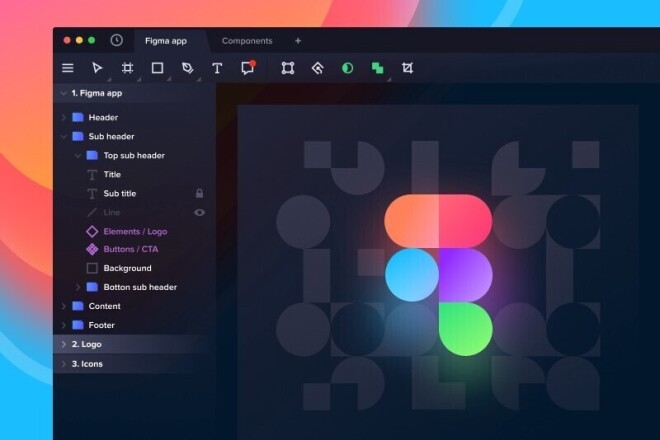Image resolution: width=660 pixels, height=440 pixels.
Task: Click the green mask contrast icon
Action: click(x=348, y=68)
